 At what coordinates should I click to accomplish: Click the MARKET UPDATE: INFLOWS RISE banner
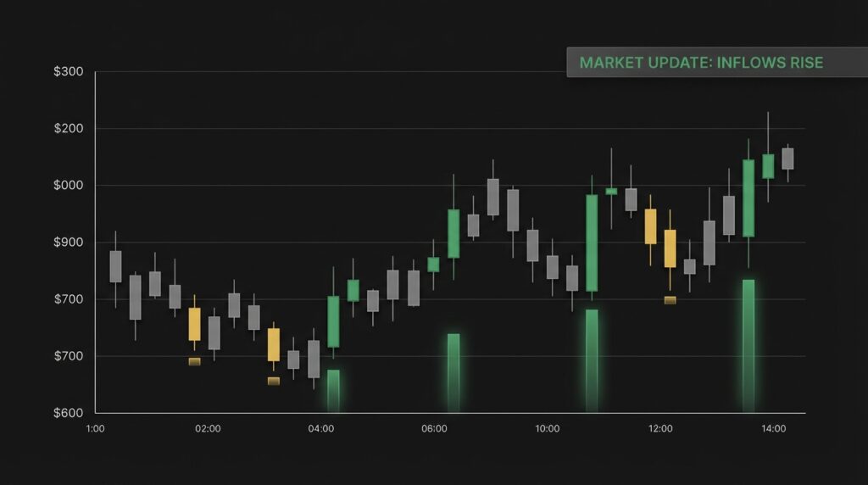tap(701, 63)
